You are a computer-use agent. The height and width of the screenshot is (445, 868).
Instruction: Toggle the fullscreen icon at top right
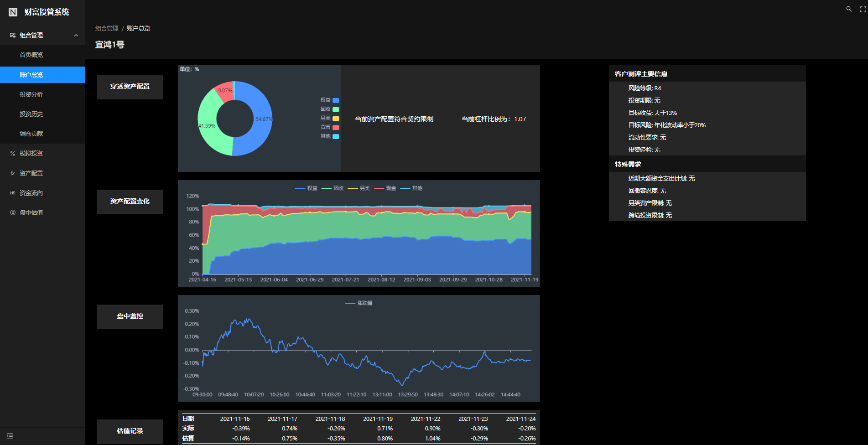tap(863, 9)
